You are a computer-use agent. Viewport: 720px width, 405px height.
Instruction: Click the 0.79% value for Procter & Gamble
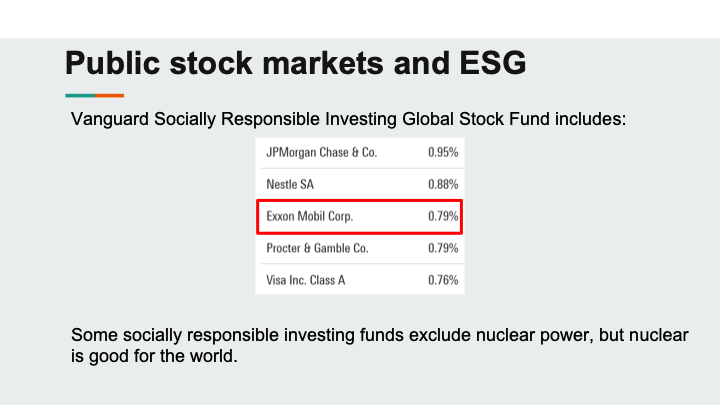(443, 248)
